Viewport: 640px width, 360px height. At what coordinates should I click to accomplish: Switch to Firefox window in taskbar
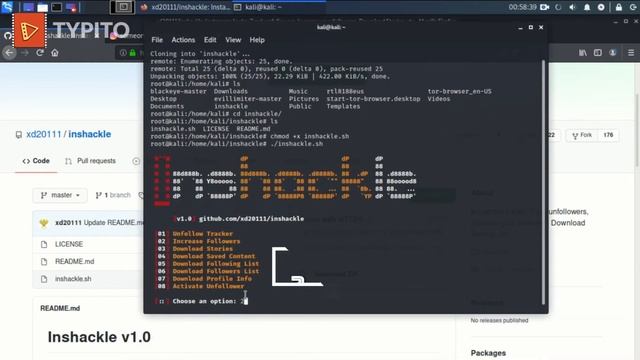click(185, 7)
